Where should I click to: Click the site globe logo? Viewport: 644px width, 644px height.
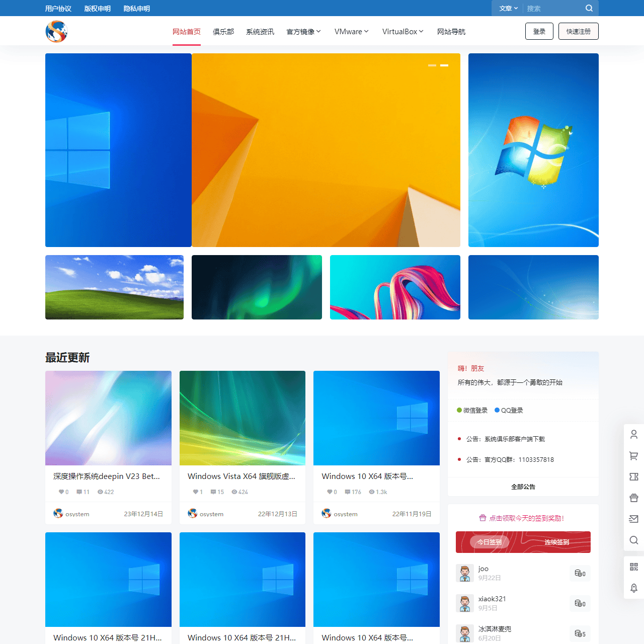(56, 31)
